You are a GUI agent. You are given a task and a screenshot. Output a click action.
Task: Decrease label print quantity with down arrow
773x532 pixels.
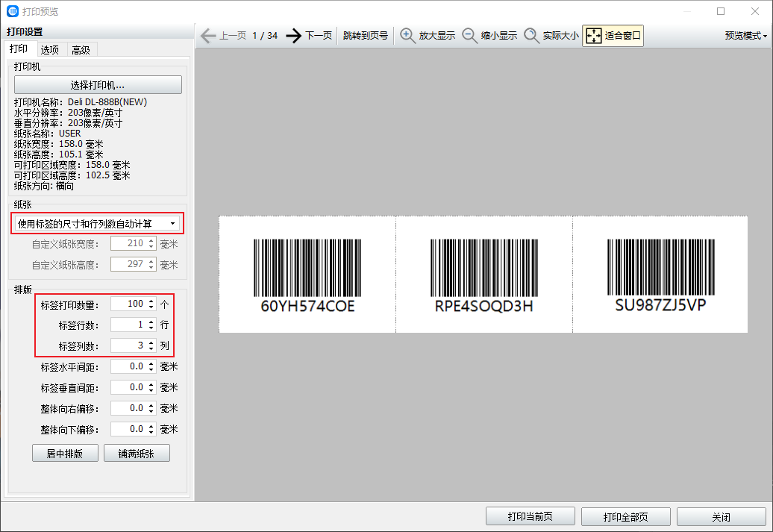point(151,307)
